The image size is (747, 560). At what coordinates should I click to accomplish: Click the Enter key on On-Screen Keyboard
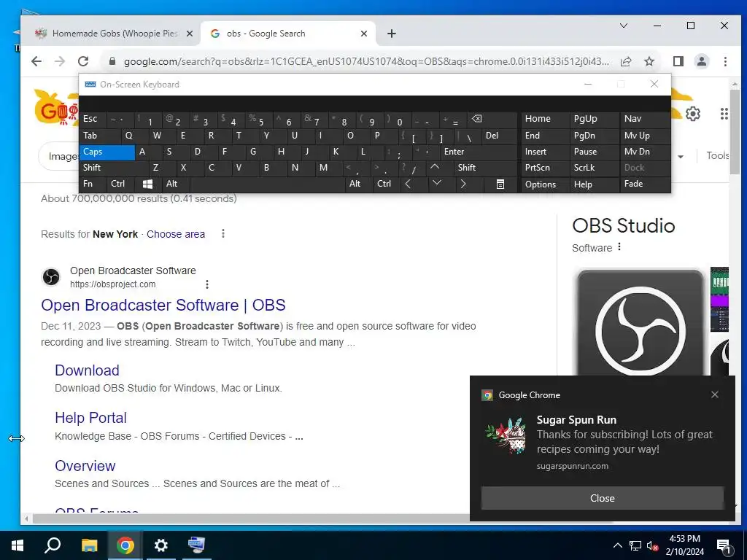(x=479, y=152)
